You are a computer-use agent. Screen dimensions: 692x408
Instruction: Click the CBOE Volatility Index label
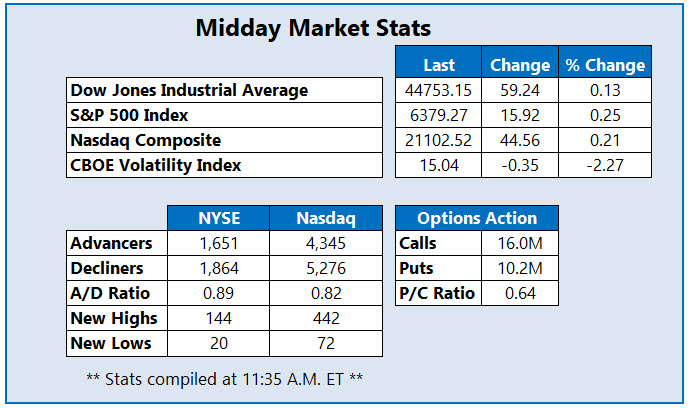coord(154,165)
